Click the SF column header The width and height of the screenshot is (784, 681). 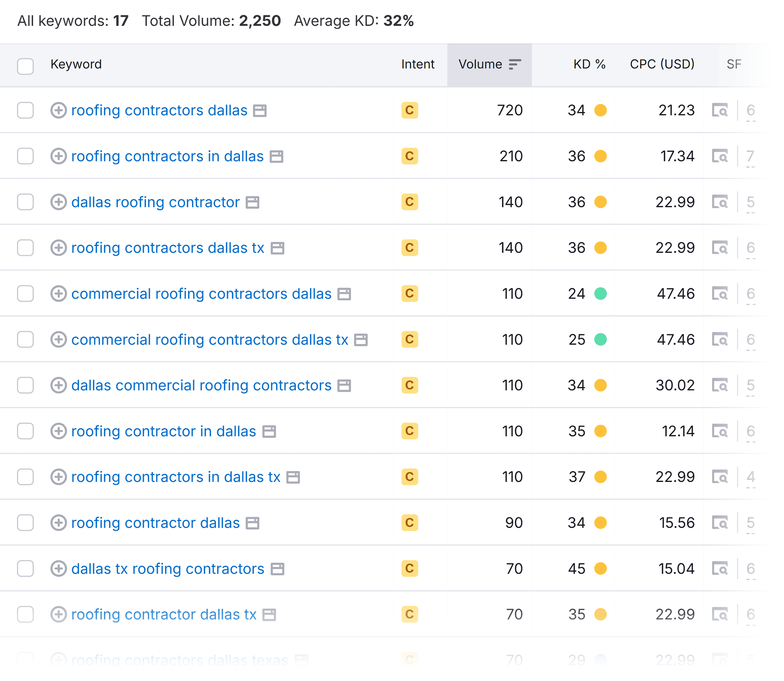(734, 64)
